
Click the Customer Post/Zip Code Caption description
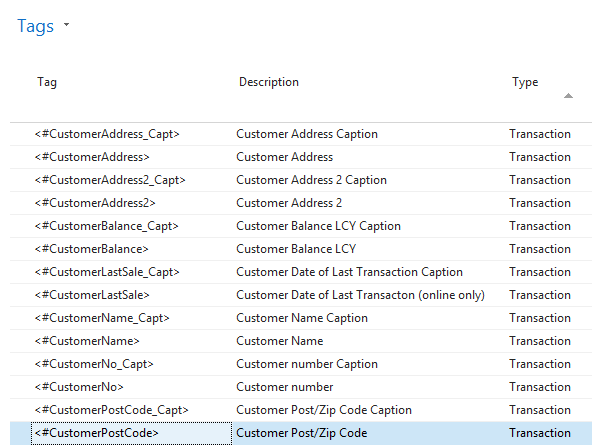click(x=324, y=410)
